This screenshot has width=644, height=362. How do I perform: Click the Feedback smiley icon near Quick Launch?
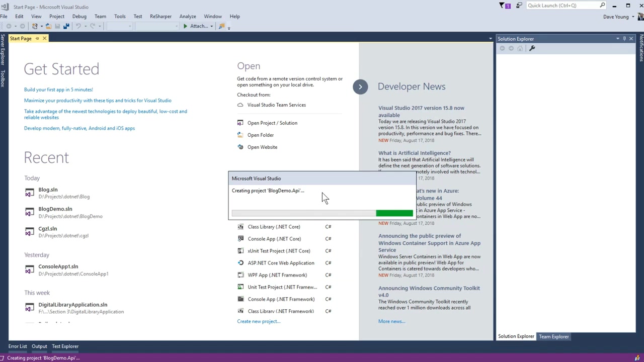coord(519,5)
